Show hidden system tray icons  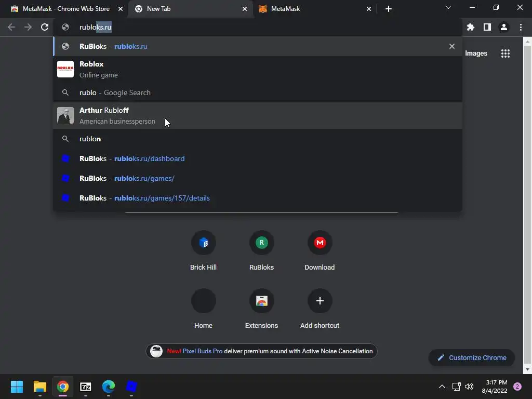[442, 387]
